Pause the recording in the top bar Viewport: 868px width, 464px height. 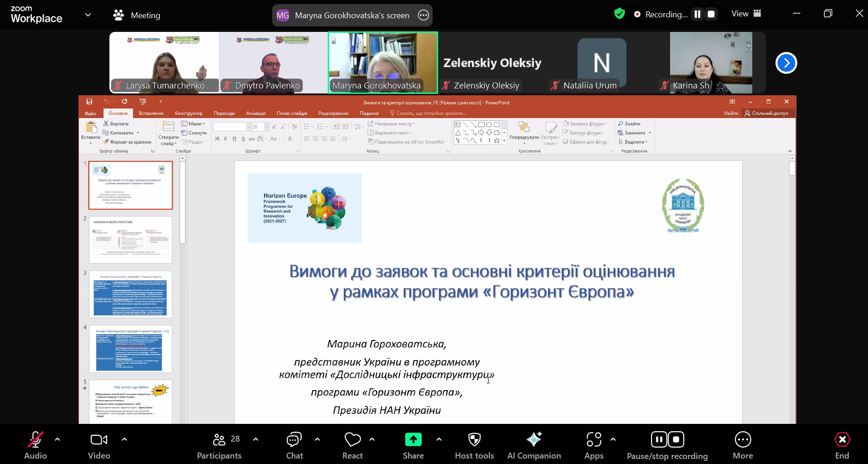point(697,15)
